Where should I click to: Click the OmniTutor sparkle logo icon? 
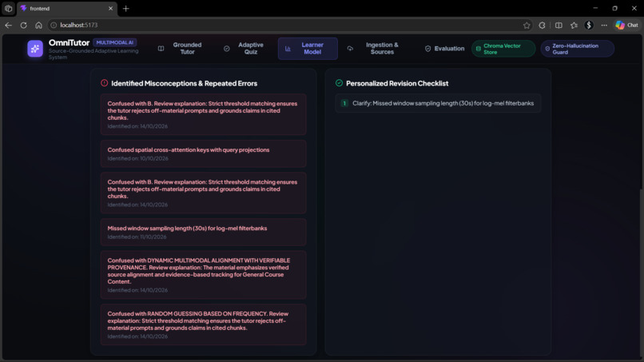click(x=35, y=49)
